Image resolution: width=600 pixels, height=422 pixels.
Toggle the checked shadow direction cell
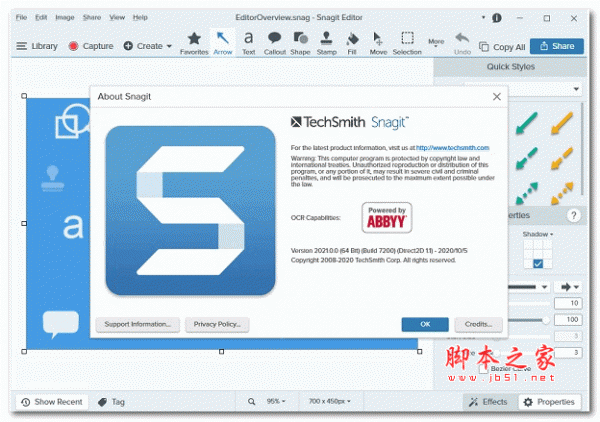(x=538, y=264)
